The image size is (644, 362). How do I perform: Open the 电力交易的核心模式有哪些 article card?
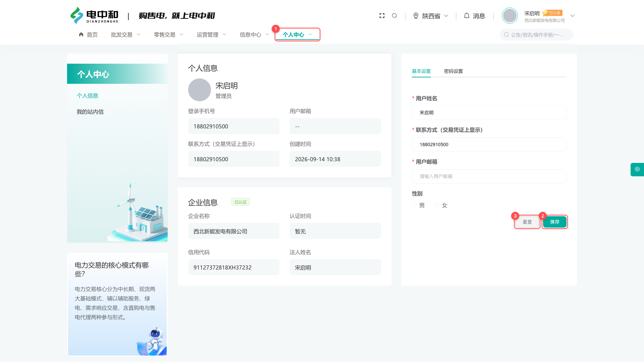point(117,304)
